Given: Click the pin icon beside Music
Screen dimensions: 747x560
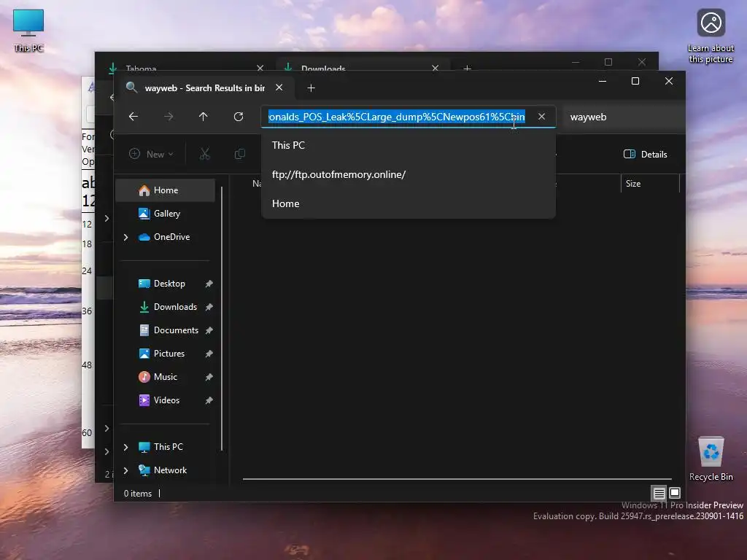Looking at the screenshot, I should [x=209, y=377].
